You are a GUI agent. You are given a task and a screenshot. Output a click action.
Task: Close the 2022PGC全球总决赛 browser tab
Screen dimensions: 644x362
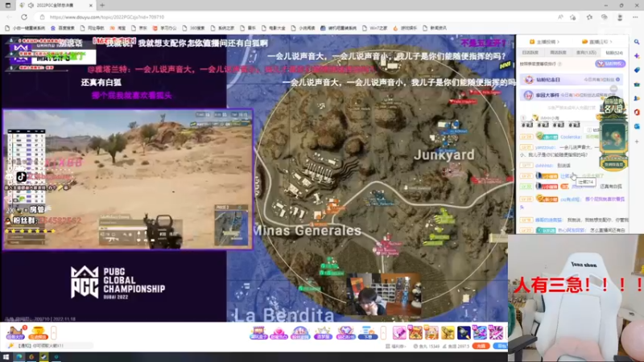(x=91, y=6)
